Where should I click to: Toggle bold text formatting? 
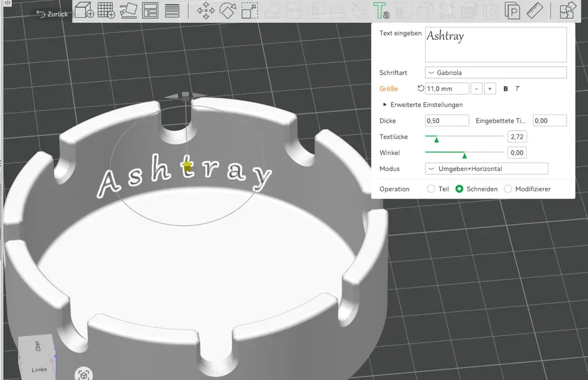click(x=506, y=89)
